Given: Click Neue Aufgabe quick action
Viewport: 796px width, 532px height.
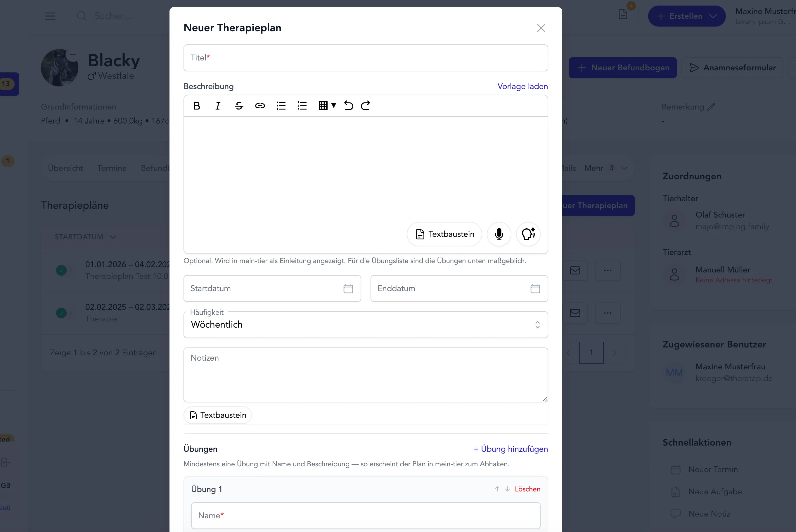Looking at the screenshot, I should point(706,492).
